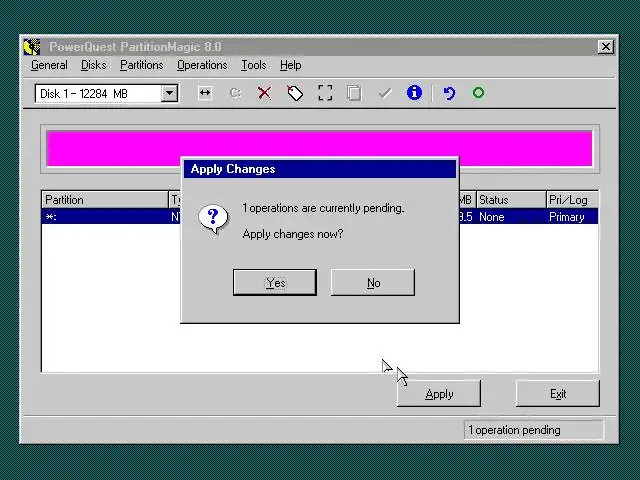Click No in Apply Changes dialog
The image size is (640, 480).
(x=373, y=282)
